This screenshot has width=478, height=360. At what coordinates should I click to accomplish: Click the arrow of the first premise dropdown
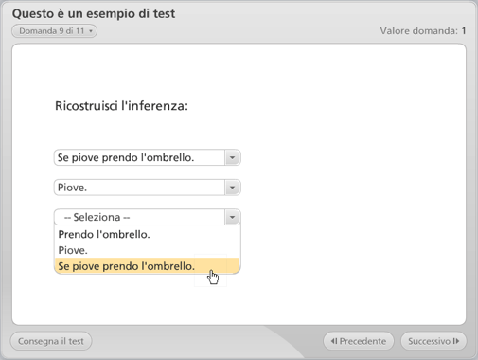tap(232, 157)
